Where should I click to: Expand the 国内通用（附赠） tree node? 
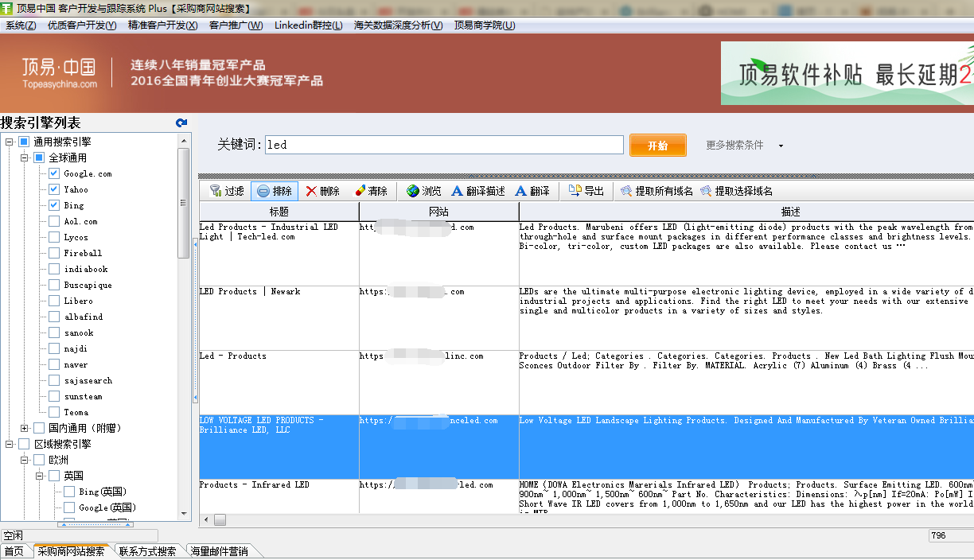[x=25, y=428]
